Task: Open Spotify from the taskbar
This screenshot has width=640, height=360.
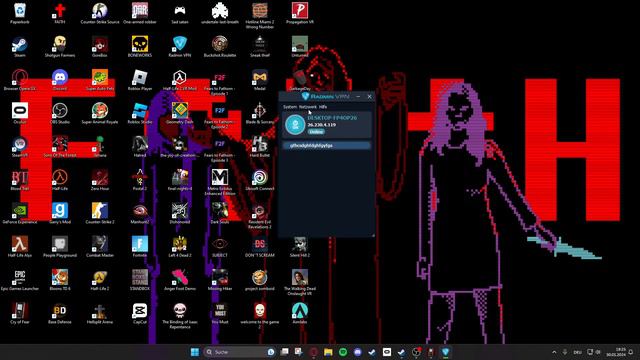Action: (343, 352)
